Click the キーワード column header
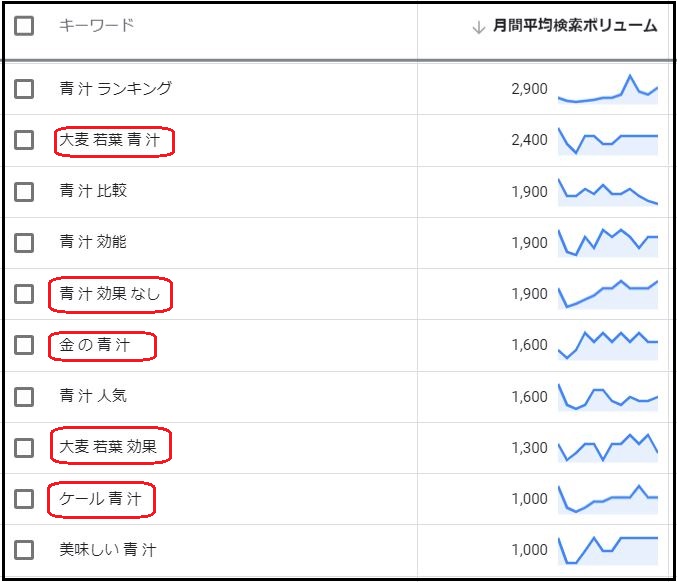 (x=96, y=26)
